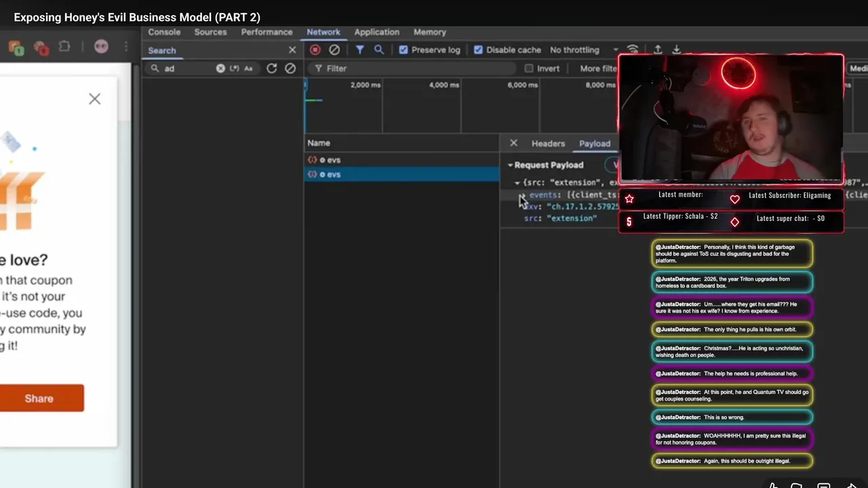Toggle Preserve log checkbox

403,49
